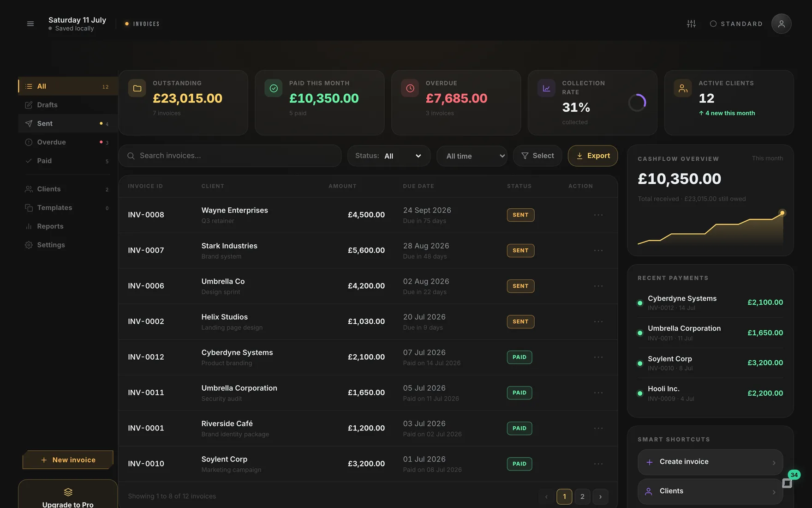This screenshot has height=508, width=812.
Task: Open Drafts in sidebar
Action: click(x=67, y=105)
